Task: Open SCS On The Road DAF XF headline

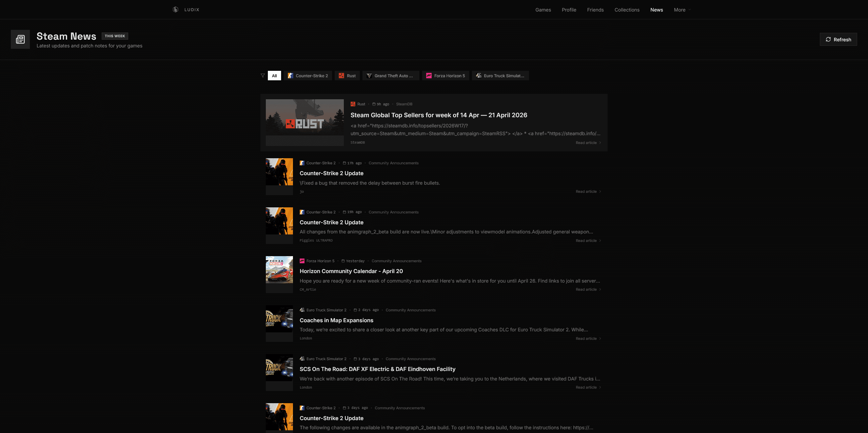Action: point(377,369)
